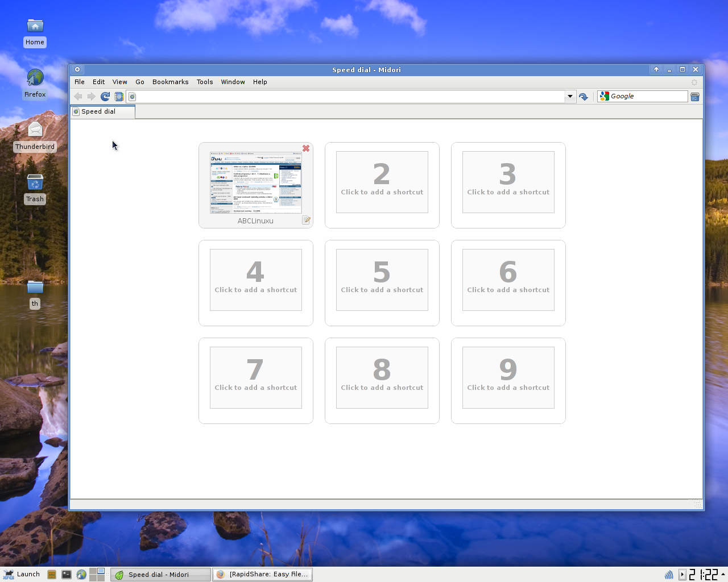
Task: Click the Google search engine icon
Action: point(604,97)
